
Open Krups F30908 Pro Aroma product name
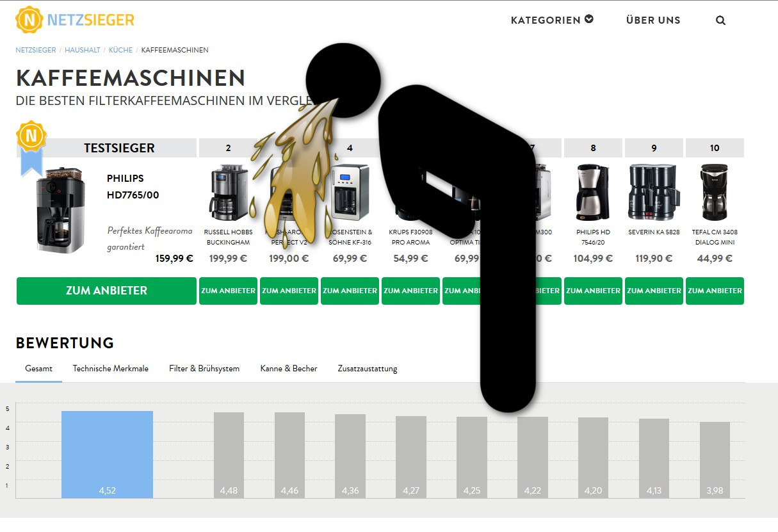pos(410,237)
